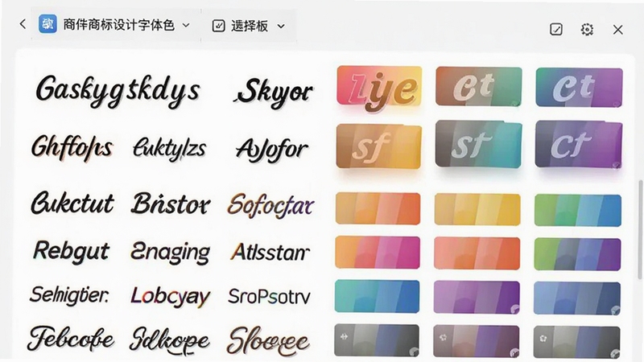Pick the gray-to-navy bottom-row swatch
Screen dimensions: 644x362
click(x=377, y=339)
